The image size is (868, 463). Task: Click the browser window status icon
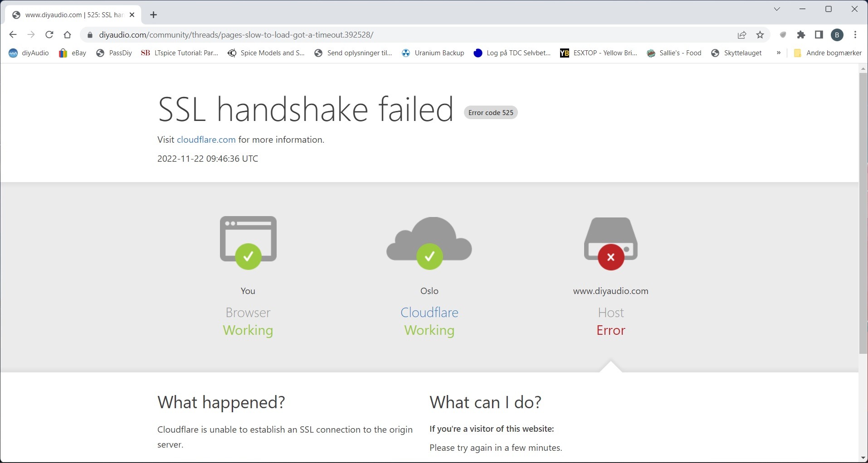pyautogui.click(x=248, y=243)
